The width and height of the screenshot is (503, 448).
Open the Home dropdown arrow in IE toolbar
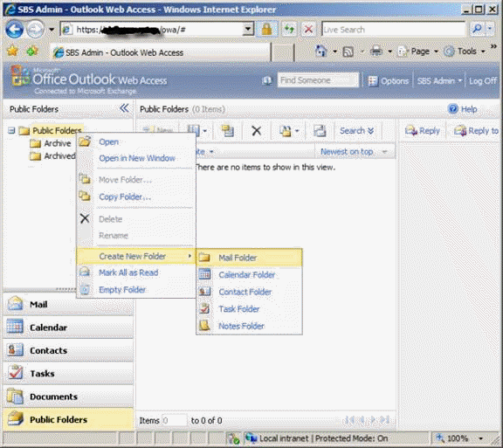click(334, 52)
